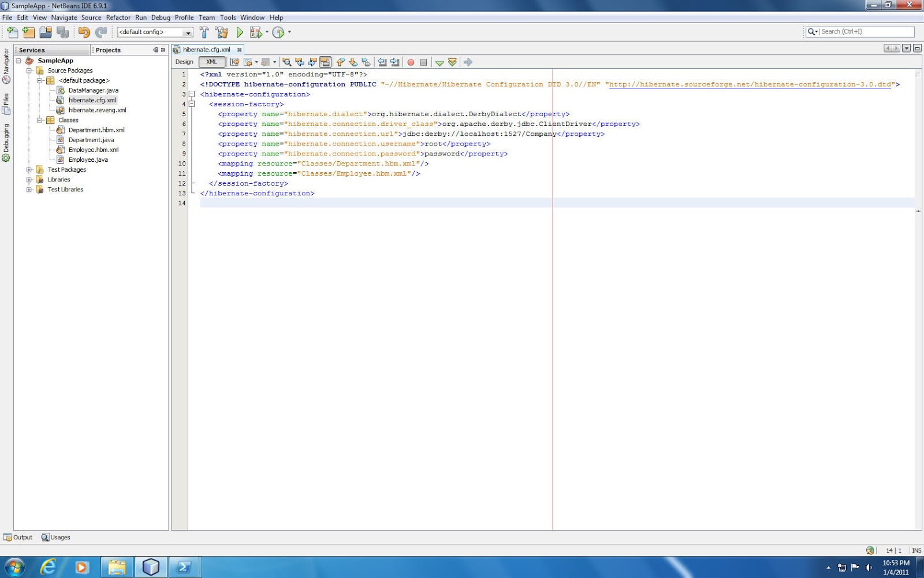
Task: Toggle Highlight Search in editor toolbar
Action: point(325,62)
